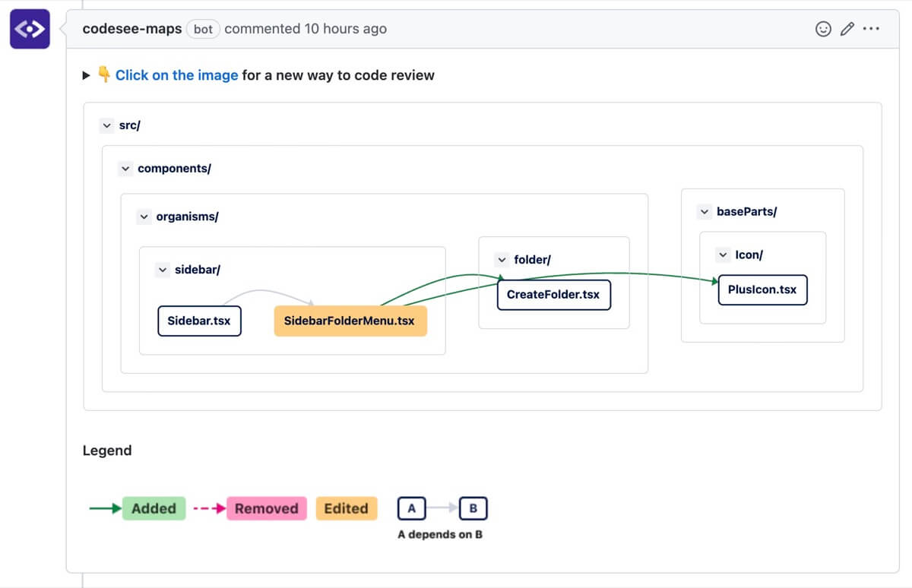Screen dimensions: 912x588
Task: Click the green Added legend swatch
Action: [154, 508]
